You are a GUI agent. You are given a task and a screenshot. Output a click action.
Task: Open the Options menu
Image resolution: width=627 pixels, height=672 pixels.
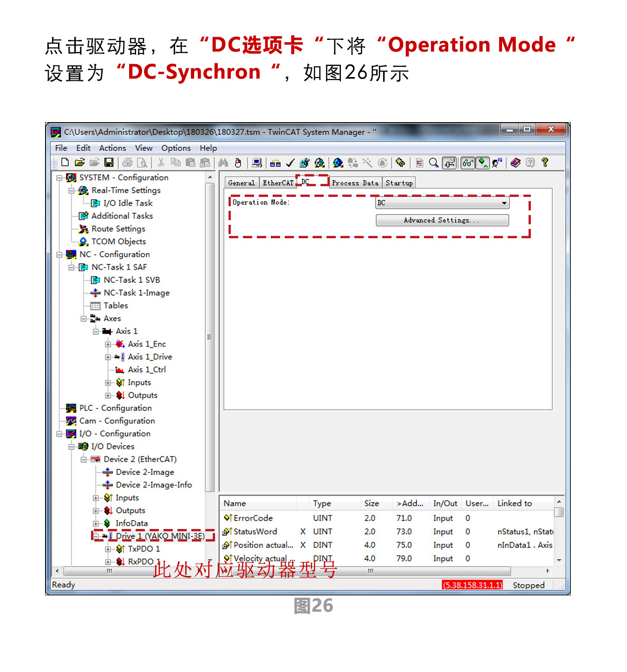176,148
